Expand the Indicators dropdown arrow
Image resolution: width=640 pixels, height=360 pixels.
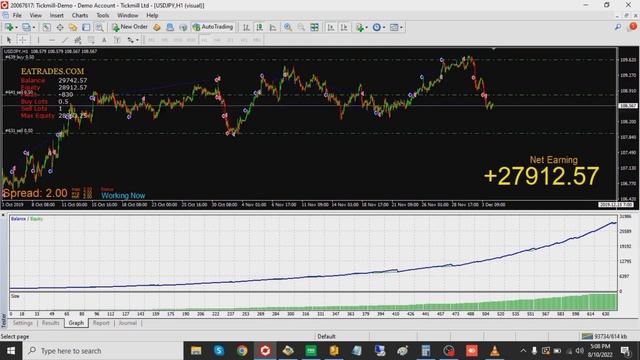[x=367, y=27]
